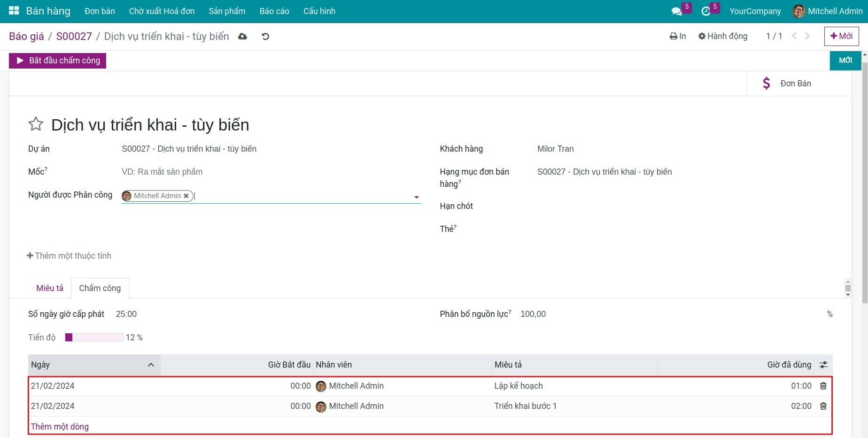The image size is (868, 438).
Task: Click the cloud save icon in breadcrumb
Action: pyautogui.click(x=242, y=37)
